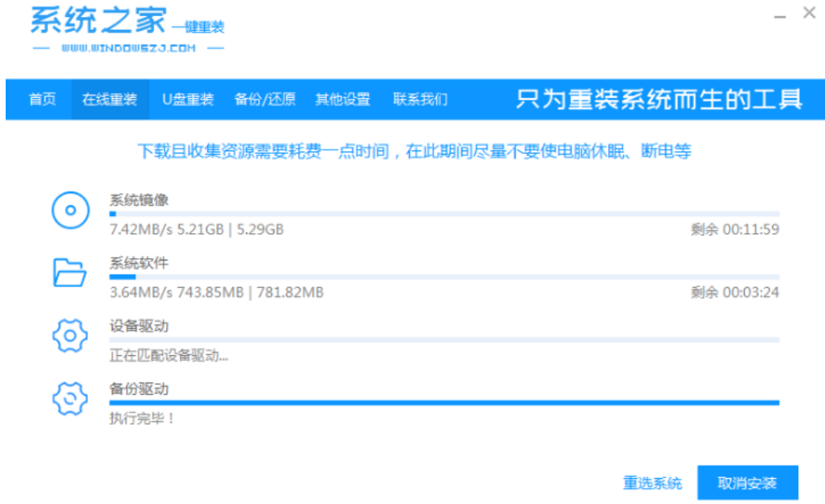Viewport: 825px width, 504px height.
Task: Click the 系统软件 label
Action: point(139,263)
